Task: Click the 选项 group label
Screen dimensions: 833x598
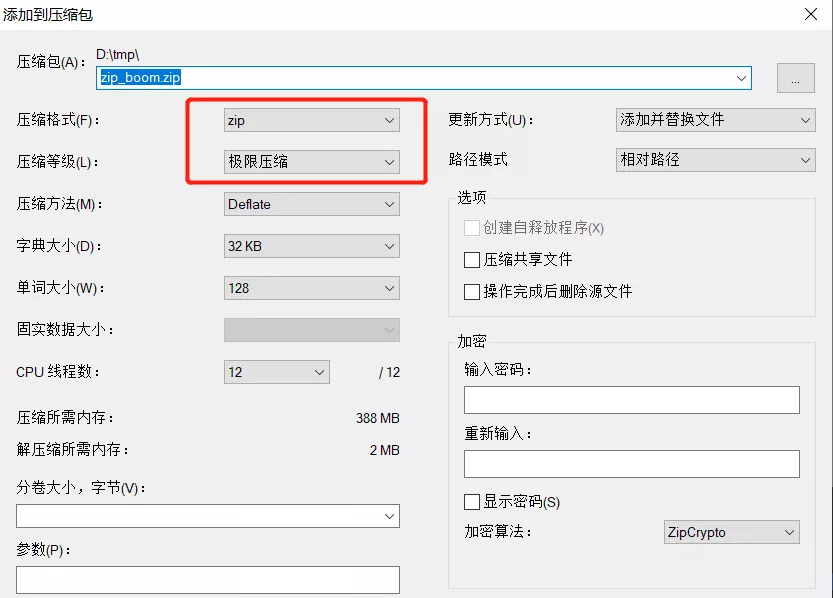Action: coord(472,197)
